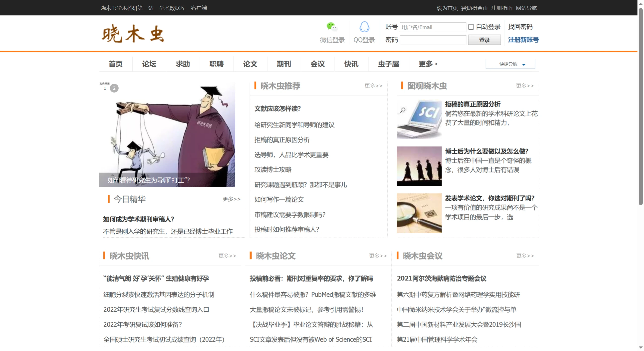This screenshot has width=644, height=351.
Task: Click 网站导航 in the top bar
Action: [526, 8]
